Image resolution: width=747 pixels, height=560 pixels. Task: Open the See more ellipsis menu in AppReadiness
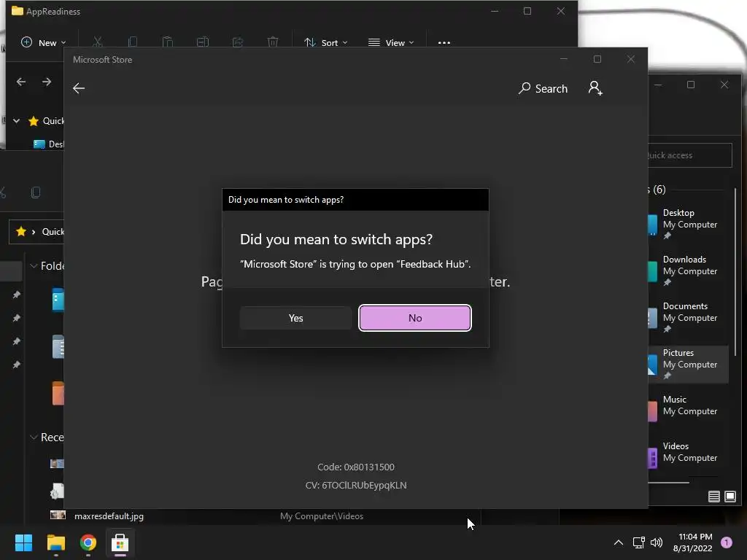point(444,42)
